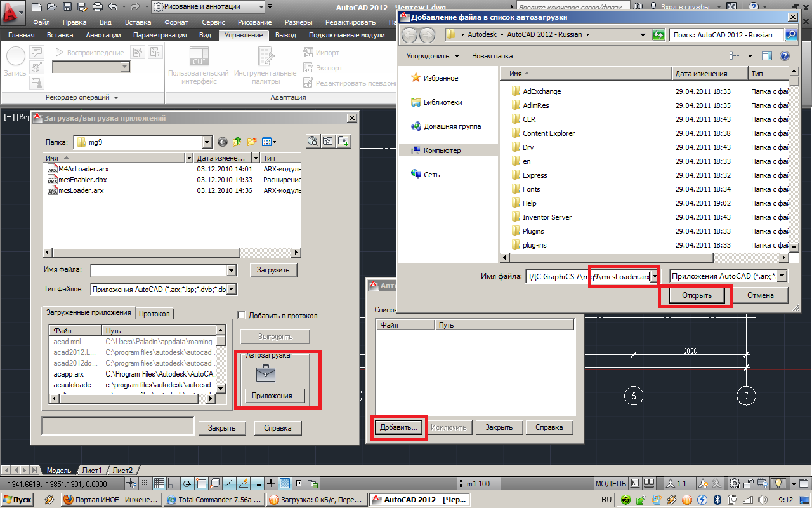Toggle Ortho mode in status bar
The width and height of the screenshot is (812, 508).
173,484
